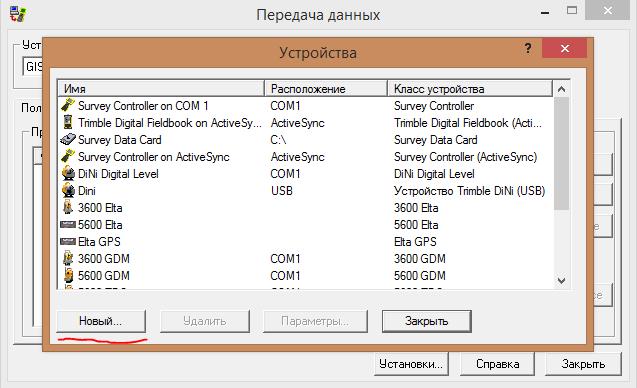Sort by Расположение column header

coord(326,89)
